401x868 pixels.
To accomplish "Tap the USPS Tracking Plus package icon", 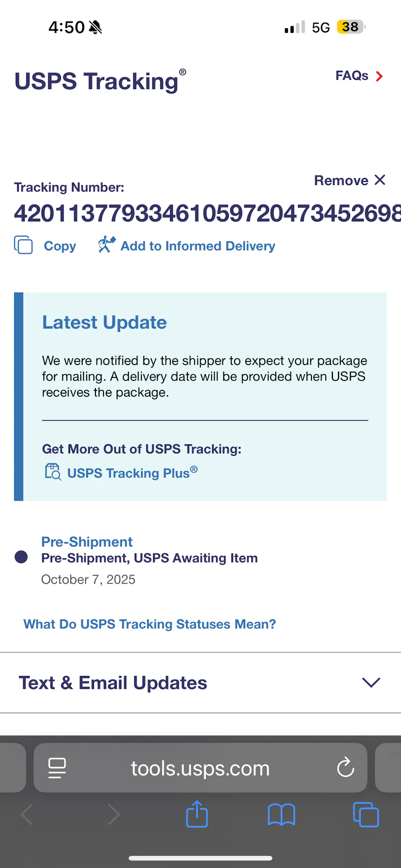I will pos(53,472).
